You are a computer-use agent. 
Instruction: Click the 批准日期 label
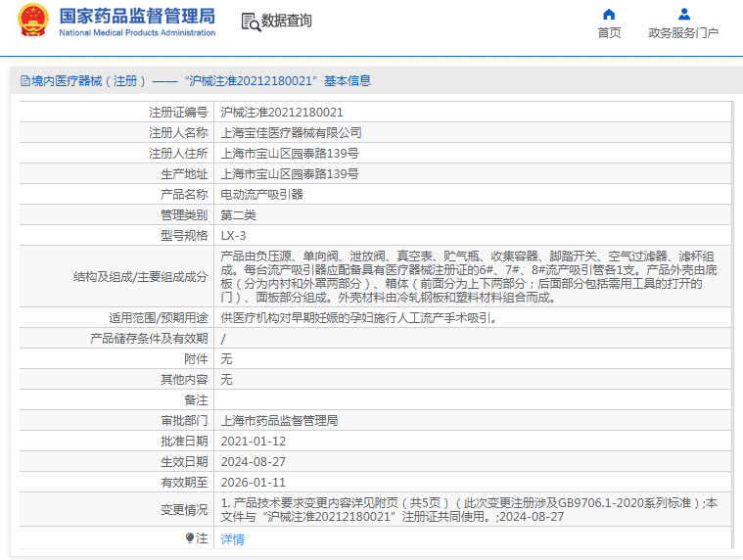point(184,442)
